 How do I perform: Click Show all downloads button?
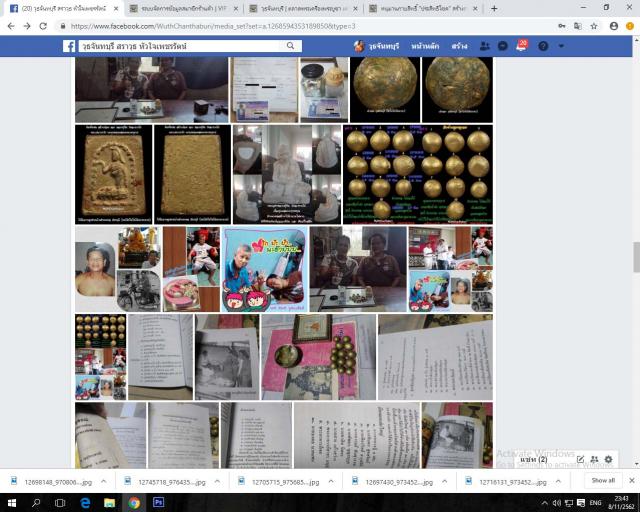[603, 481]
